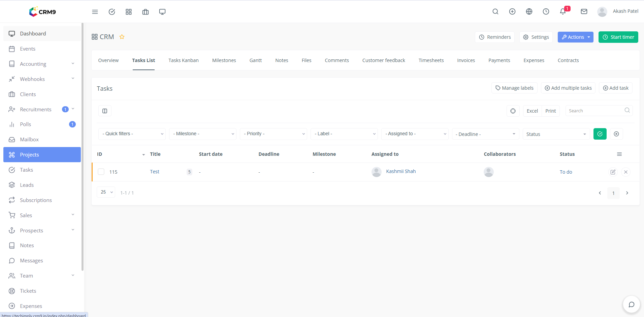
Task: Open the Priority filter dropdown
Action: coord(273,134)
